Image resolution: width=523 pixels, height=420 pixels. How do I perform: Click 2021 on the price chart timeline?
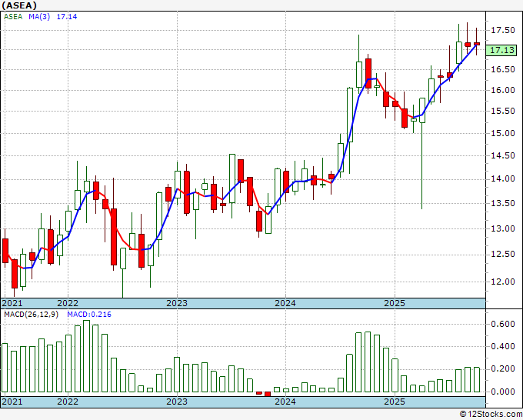tap(12, 303)
